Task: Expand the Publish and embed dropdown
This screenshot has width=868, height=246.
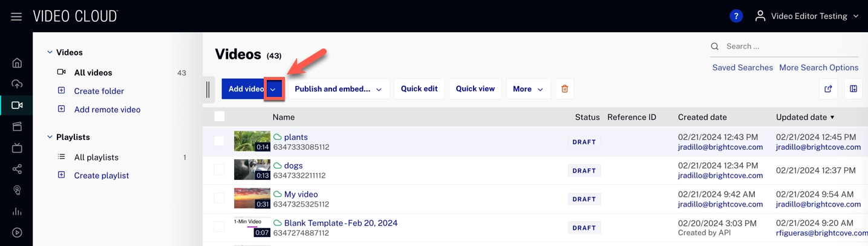Action: (x=338, y=89)
